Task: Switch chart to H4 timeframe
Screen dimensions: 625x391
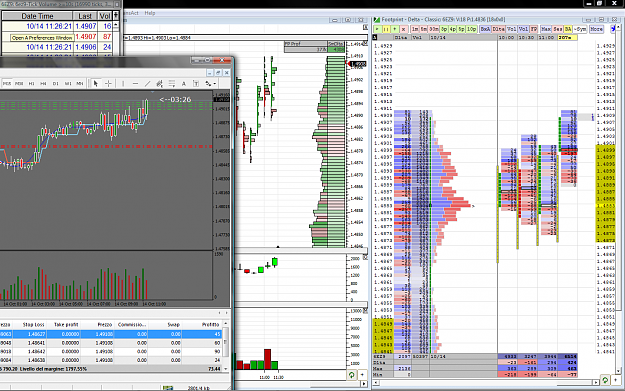Action: click(x=43, y=83)
